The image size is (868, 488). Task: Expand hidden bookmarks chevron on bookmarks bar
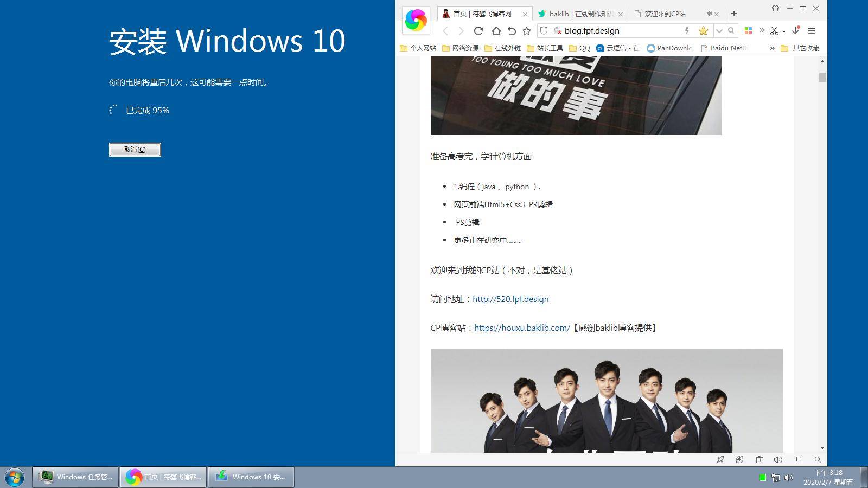772,48
